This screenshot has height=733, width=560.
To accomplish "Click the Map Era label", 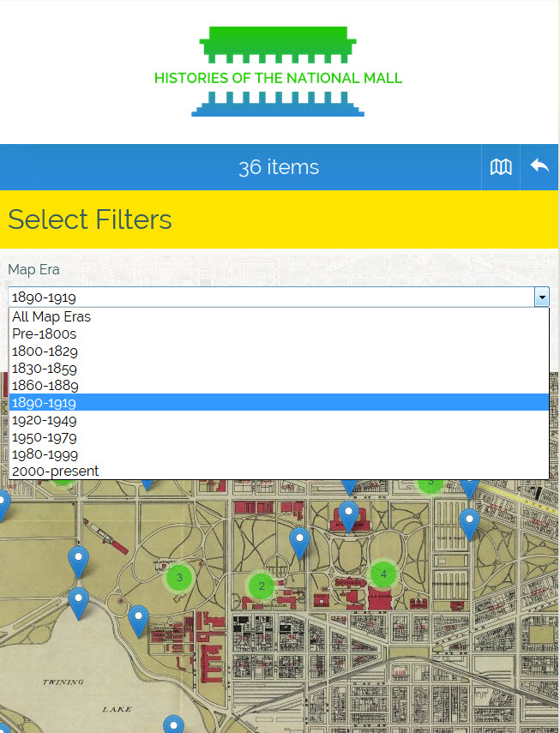I will 33,270.
